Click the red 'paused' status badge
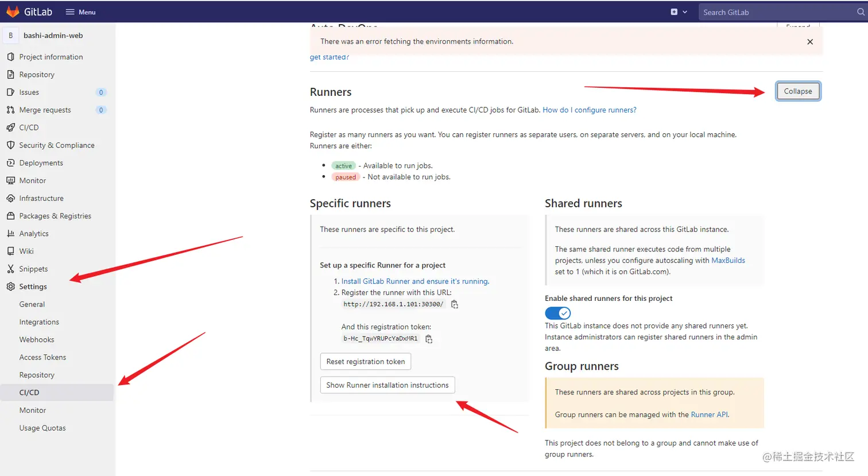The width and height of the screenshot is (868, 476). pos(346,177)
